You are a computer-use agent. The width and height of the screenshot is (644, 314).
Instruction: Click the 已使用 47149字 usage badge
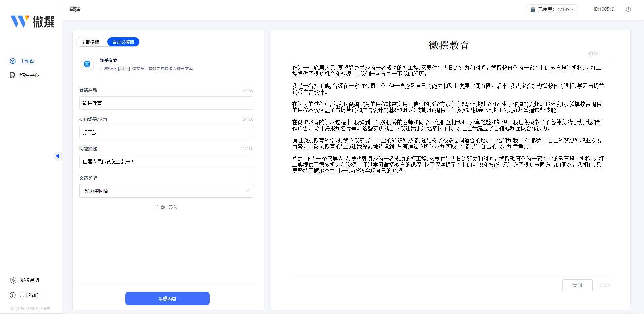(x=552, y=9)
